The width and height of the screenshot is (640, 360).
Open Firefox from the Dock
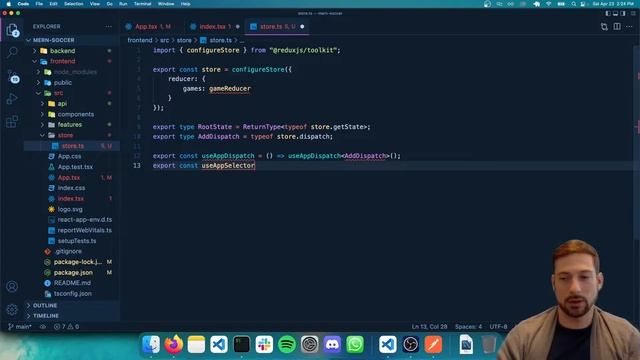coord(173,344)
